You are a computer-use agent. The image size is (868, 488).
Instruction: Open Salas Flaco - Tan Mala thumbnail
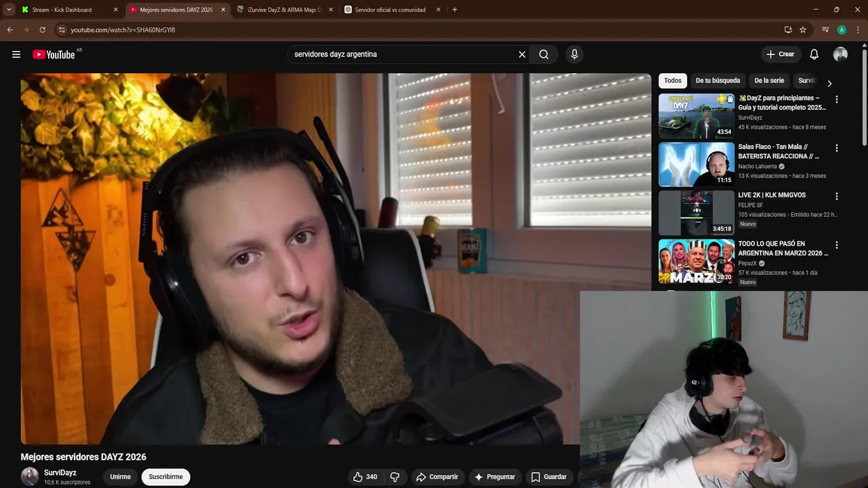tap(696, 165)
